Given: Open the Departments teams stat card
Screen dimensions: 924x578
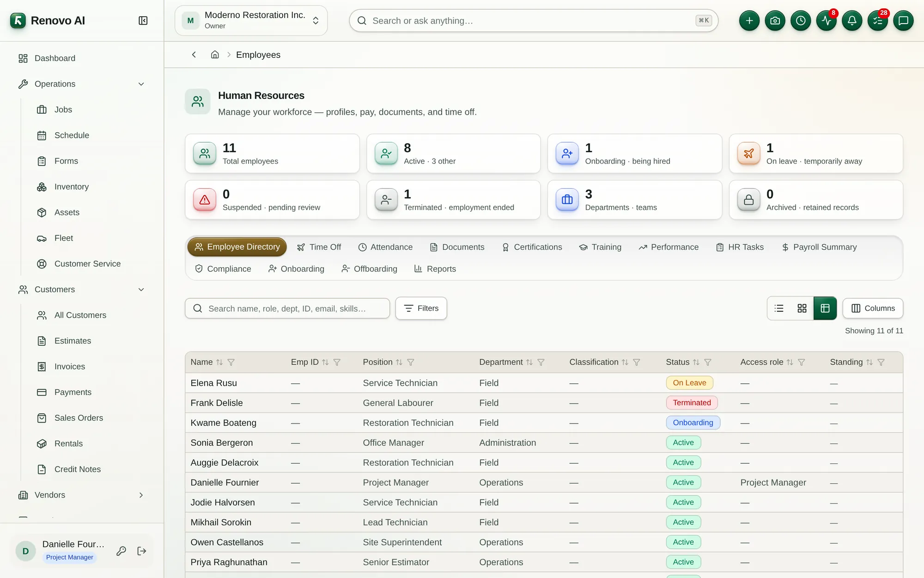Looking at the screenshot, I should [634, 200].
